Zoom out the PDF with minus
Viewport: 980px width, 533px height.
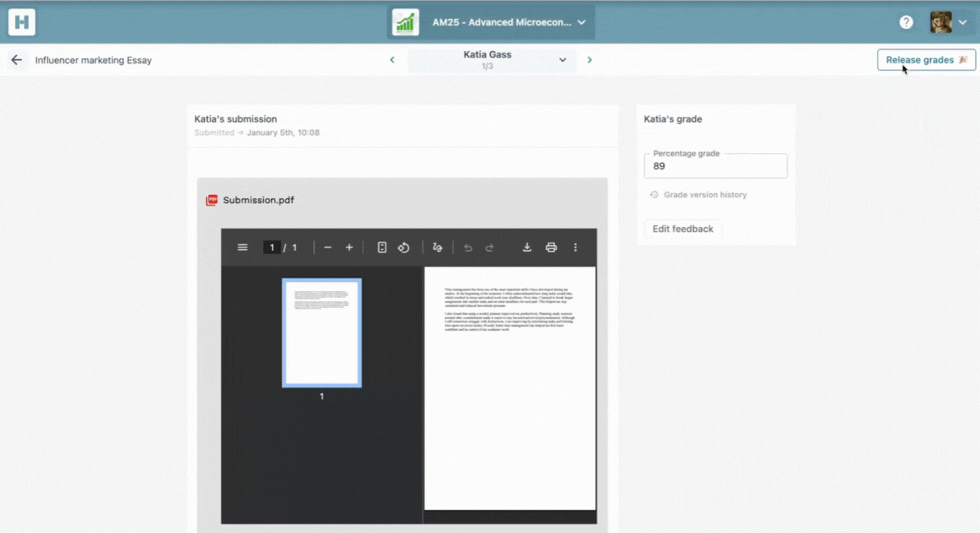point(327,248)
